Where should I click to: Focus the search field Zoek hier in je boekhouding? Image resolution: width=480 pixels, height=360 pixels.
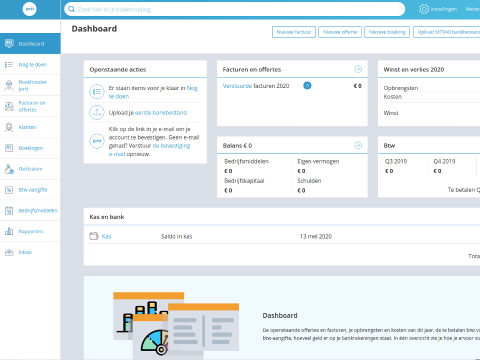click(x=234, y=9)
